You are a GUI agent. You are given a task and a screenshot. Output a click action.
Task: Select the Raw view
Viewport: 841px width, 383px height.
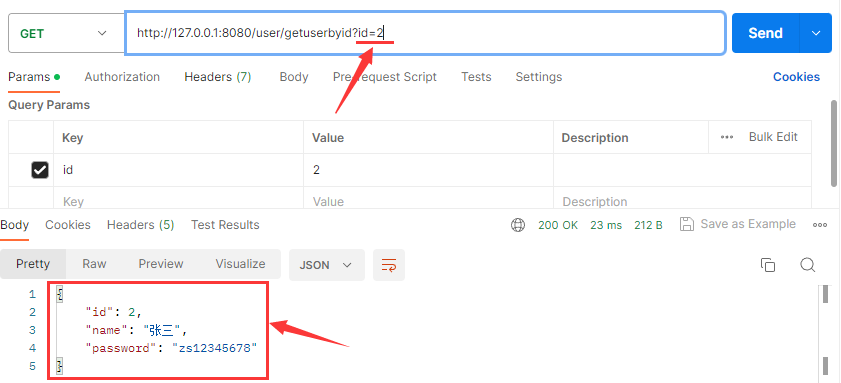pos(94,264)
